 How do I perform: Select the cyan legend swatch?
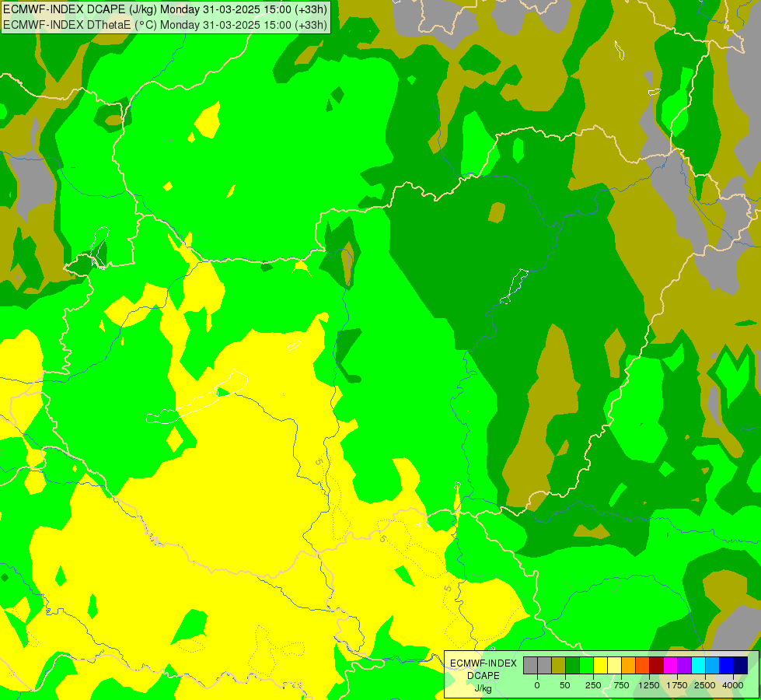click(x=698, y=665)
